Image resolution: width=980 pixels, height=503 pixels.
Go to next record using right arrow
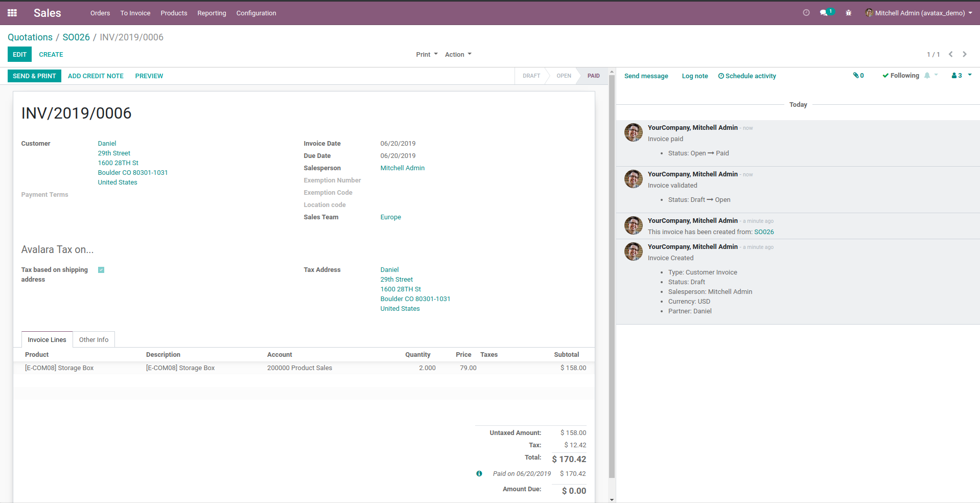(x=965, y=54)
